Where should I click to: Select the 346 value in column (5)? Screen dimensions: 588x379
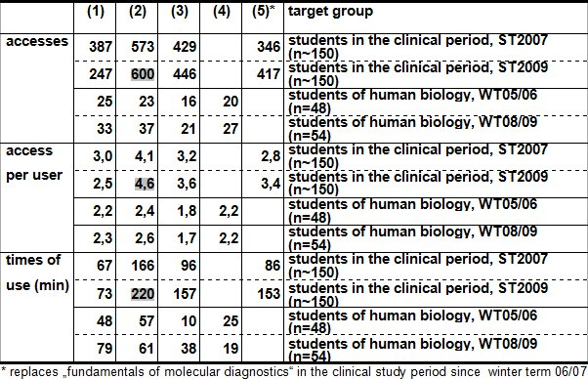coord(269,47)
